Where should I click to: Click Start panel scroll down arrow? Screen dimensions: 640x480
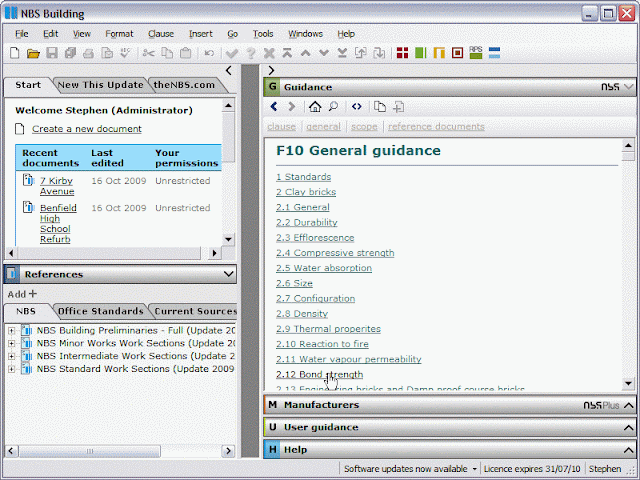[229, 239]
